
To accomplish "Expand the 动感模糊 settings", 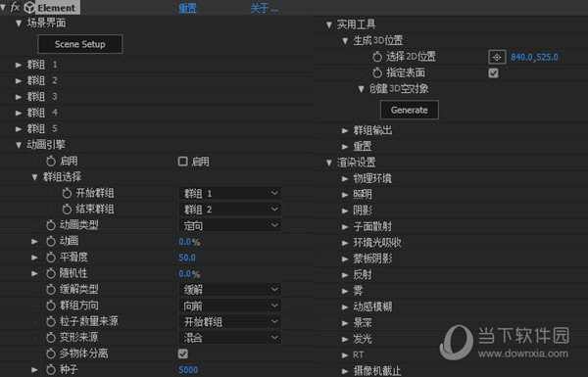I will (345, 306).
